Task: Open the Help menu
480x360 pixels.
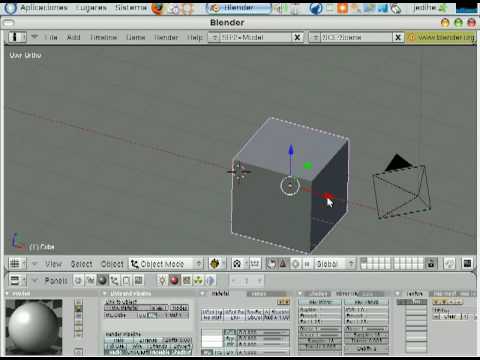Action: [x=195, y=37]
